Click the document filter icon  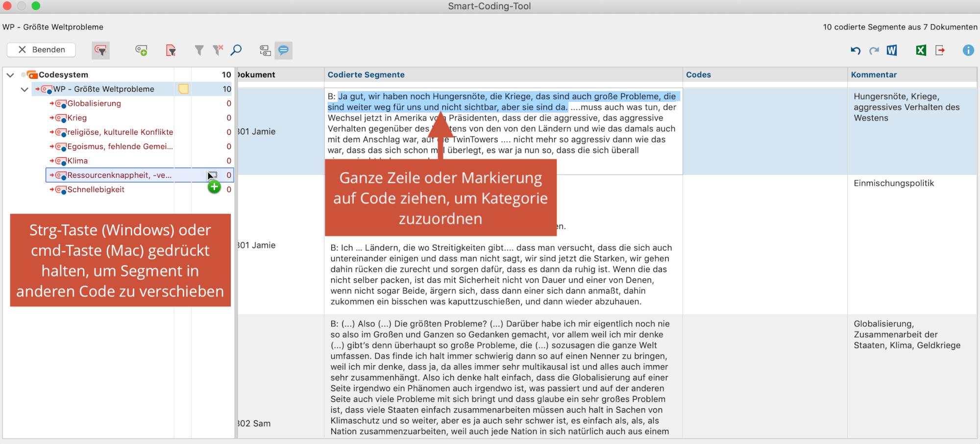point(171,50)
